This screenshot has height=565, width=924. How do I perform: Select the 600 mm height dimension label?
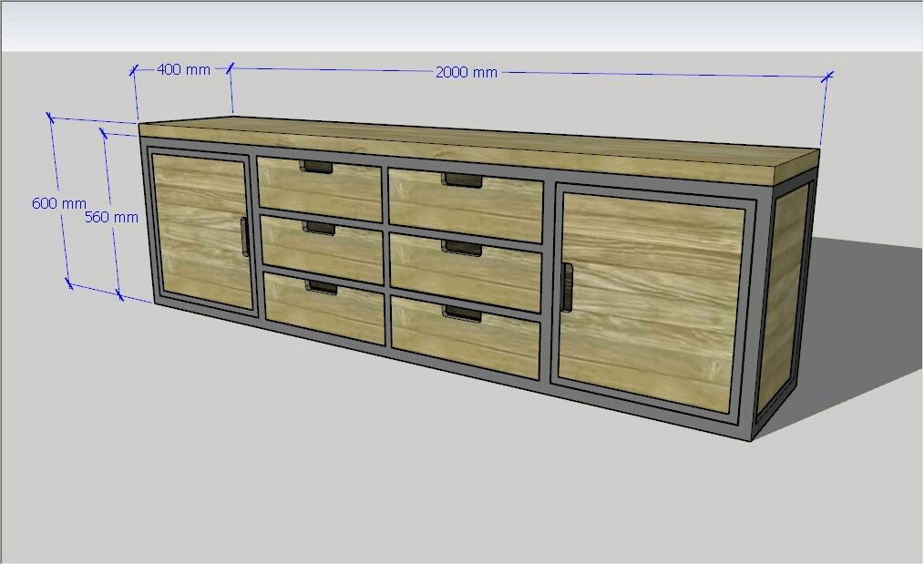(x=59, y=204)
